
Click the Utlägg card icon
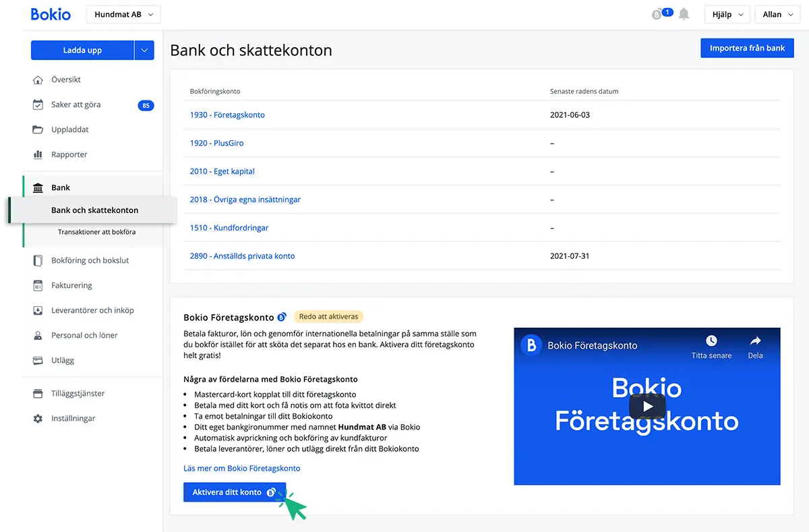(38, 360)
